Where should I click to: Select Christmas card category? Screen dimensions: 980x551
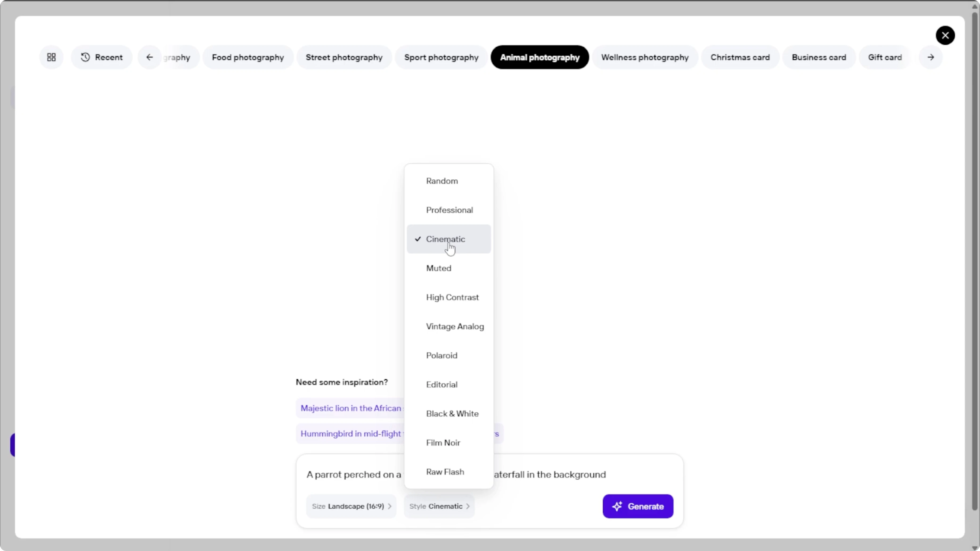tap(740, 57)
